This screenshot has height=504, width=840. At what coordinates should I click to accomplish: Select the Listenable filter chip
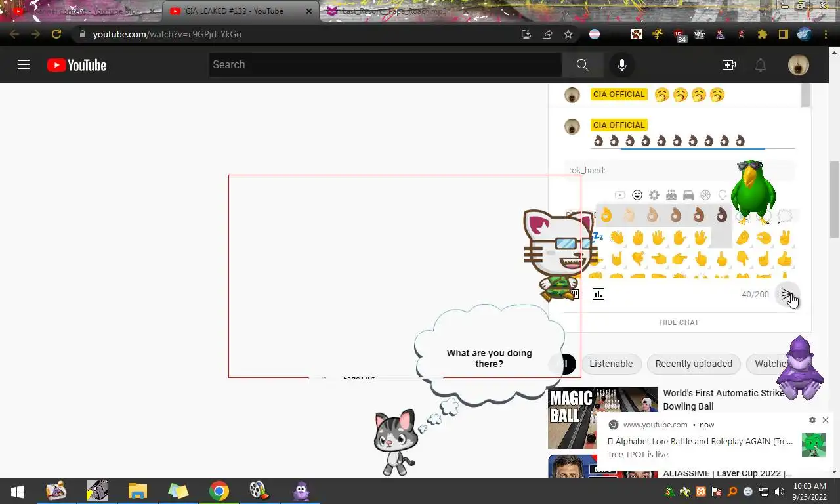pyautogui.click(x=611, y=364)
